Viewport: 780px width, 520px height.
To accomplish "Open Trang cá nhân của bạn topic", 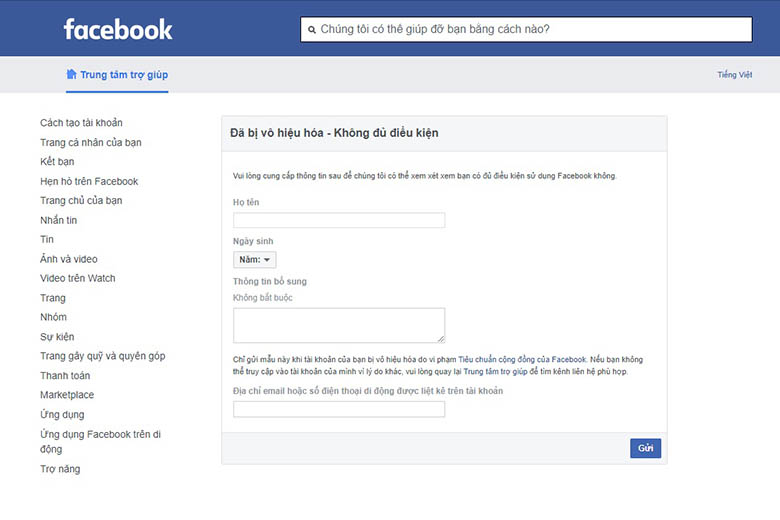I will point(91,142).
